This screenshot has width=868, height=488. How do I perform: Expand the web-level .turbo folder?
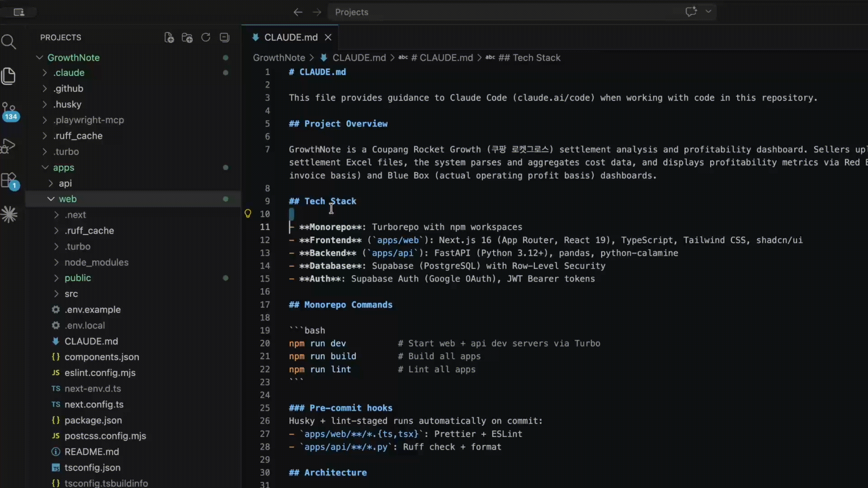[133, 246]
